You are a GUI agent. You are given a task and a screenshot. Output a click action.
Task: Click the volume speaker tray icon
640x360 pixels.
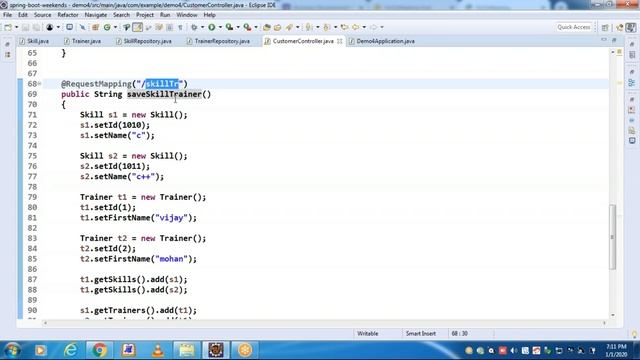(513, 351)
